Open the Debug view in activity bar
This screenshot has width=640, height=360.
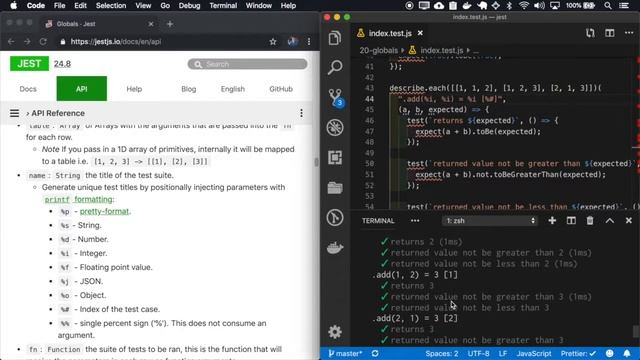tap(335, 128)
